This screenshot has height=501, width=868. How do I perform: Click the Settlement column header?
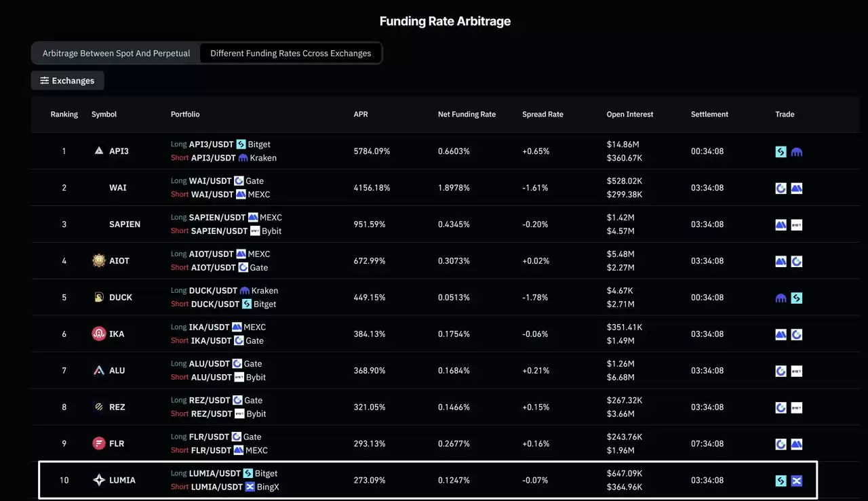709,115
